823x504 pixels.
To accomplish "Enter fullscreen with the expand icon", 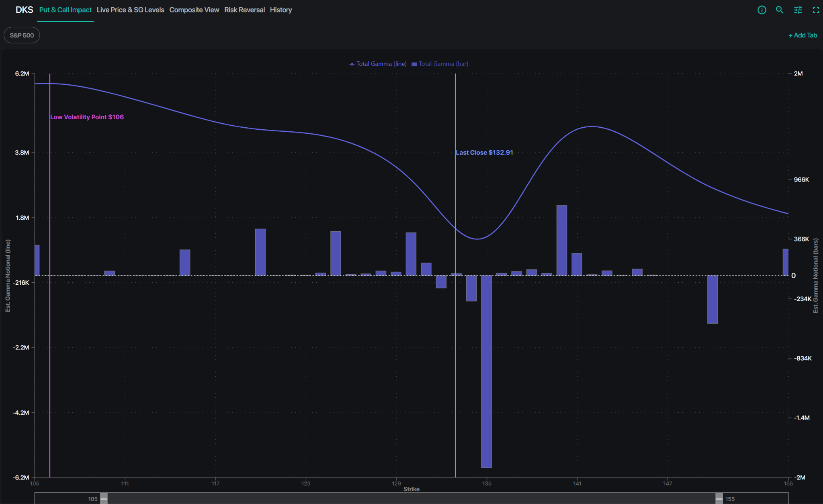I will (x=816, y=10).
